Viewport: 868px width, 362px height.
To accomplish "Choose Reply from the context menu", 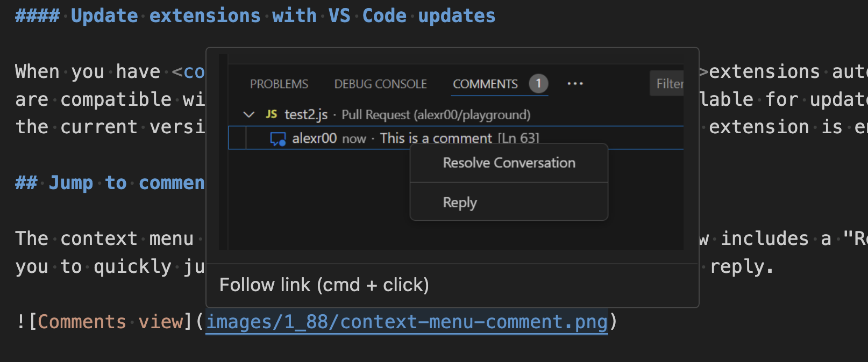I will pyautogui.click(x=459, y=202).
